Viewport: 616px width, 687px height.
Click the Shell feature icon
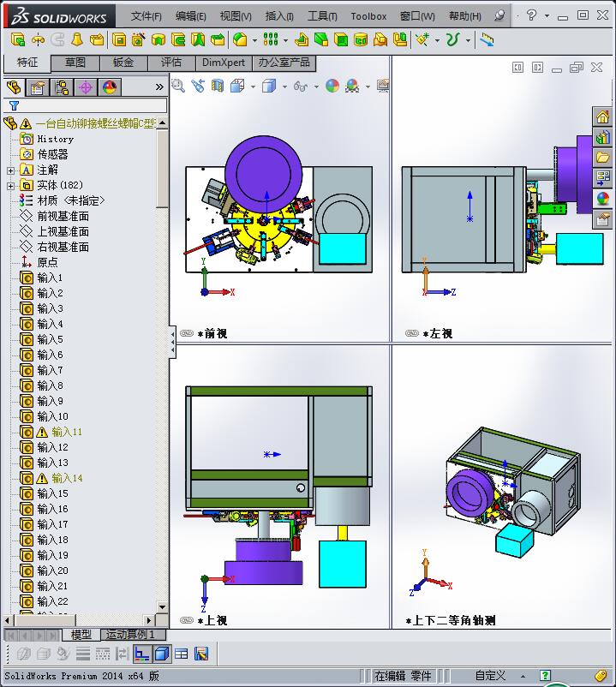coord(341,40)
